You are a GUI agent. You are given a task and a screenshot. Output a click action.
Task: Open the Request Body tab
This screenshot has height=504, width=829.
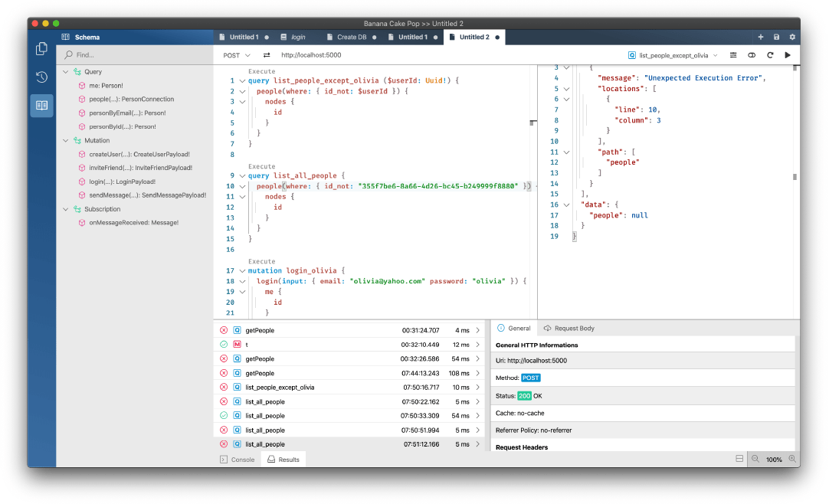point(569,328)
